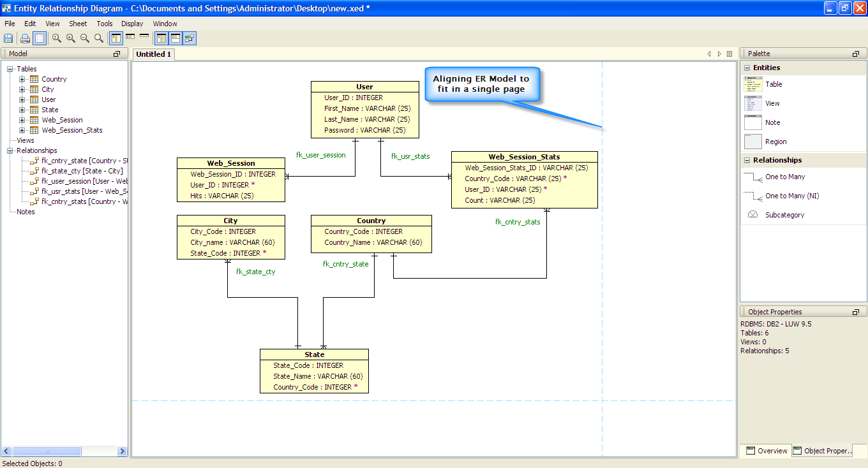Image resolution: width=868 pixels, height=468 pixels.
Task: Click the State entity header in diagram
Action: click(x=314, y=355)
